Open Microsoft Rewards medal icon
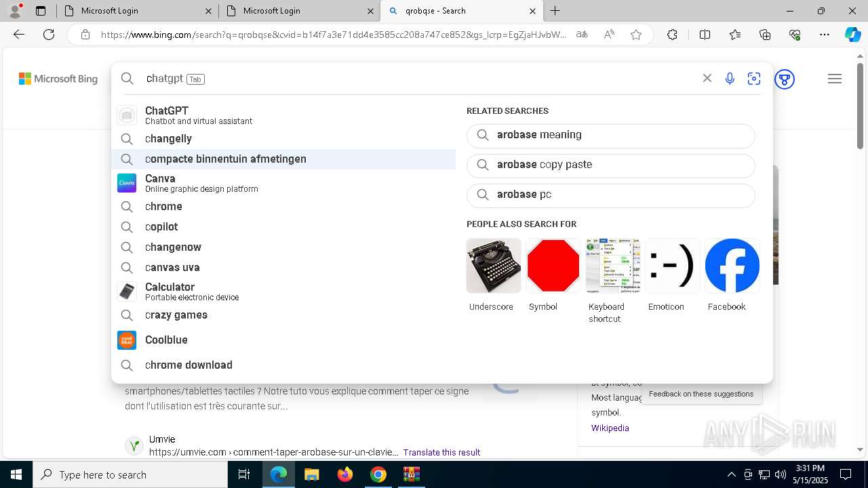 click(x=785, y=79)
